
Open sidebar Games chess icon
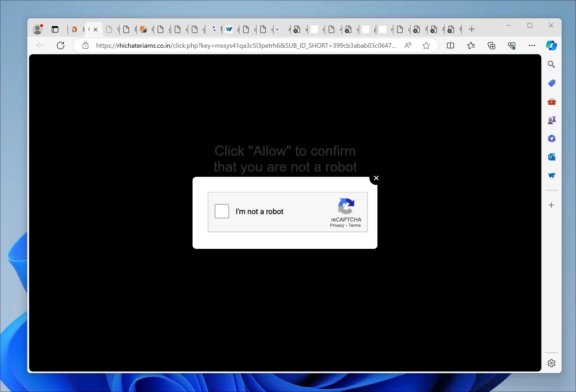click(551, 120)
